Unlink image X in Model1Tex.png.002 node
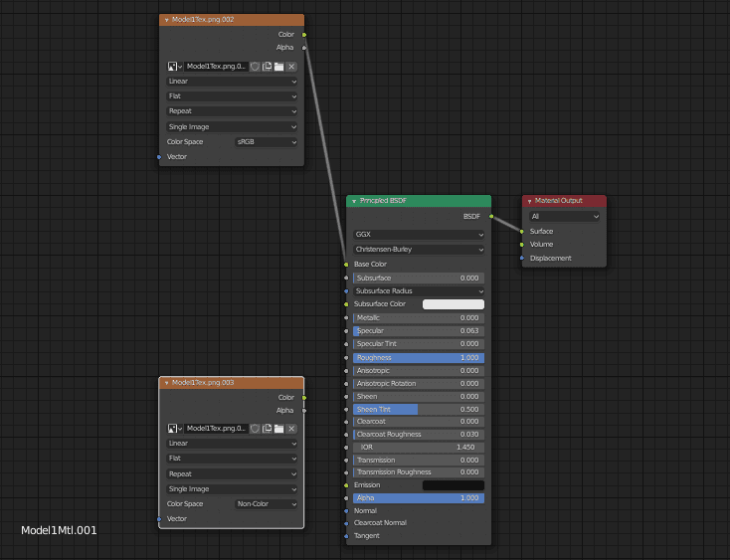 (x=291, y=67)
